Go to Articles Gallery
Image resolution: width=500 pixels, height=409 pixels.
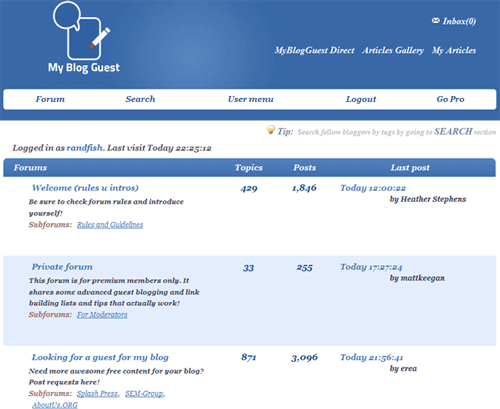click(393, 50)
